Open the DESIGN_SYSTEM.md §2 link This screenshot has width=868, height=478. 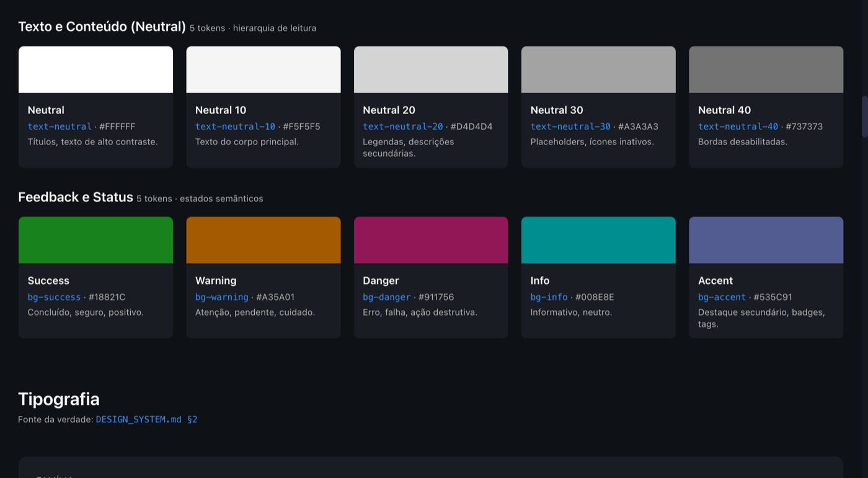(146, 420)
